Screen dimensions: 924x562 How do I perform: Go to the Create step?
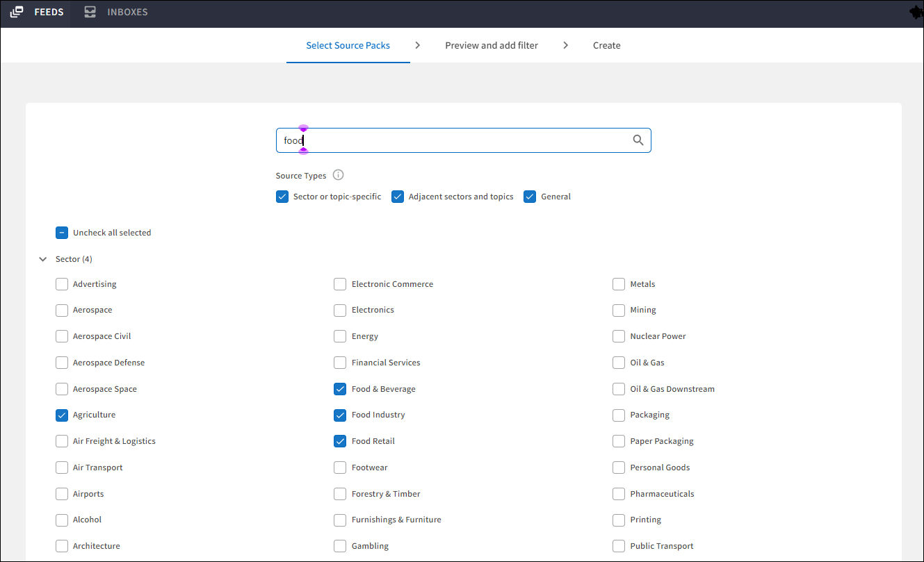pos(606,45)
